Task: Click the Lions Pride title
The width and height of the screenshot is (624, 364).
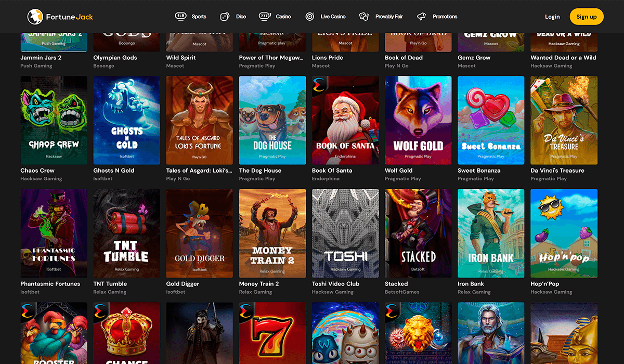Action: coord(328,58)
